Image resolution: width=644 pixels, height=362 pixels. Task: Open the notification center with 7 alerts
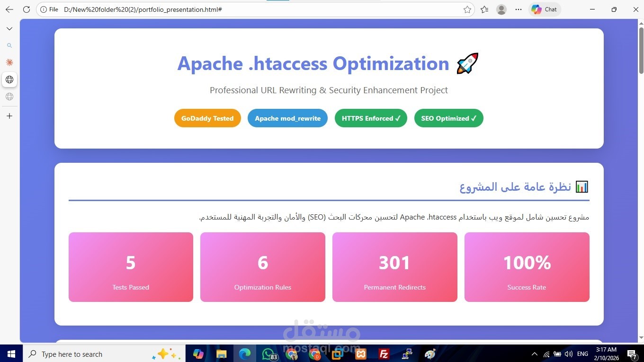pyautogui.click(x=632, y=354)
